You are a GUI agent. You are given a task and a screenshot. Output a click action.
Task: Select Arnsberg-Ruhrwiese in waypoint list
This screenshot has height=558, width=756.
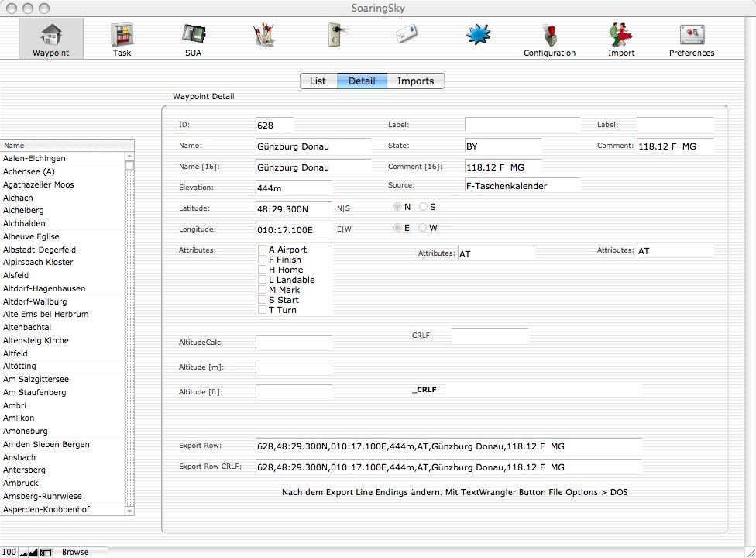point(63,496)
